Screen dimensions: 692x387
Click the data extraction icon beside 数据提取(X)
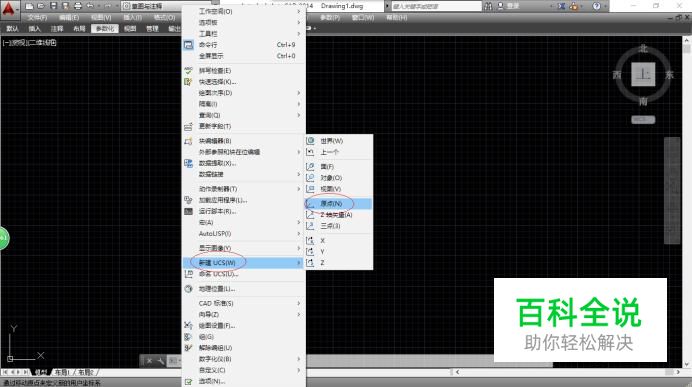point(188,163)
